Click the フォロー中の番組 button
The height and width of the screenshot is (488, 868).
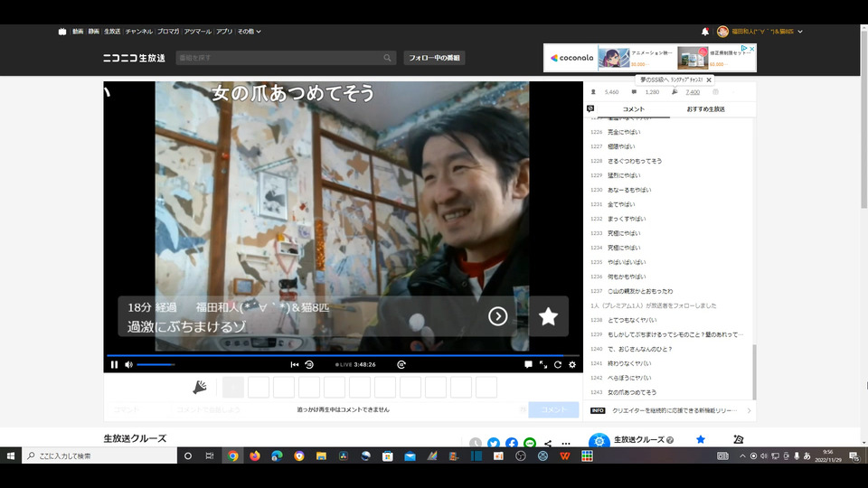click(x=434, y=58)
